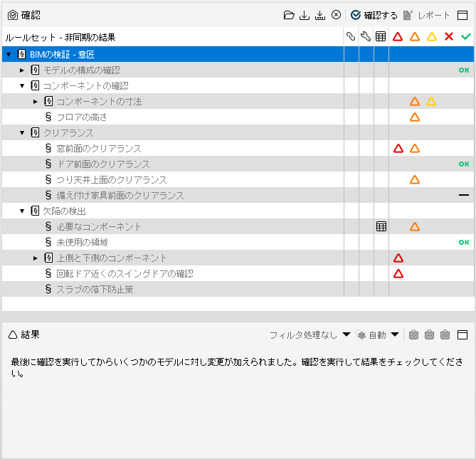The width and height of the screenshot is (476, 459).
Task: Click the last box icon in 結果 toolbar
Action: click(445, 335)
